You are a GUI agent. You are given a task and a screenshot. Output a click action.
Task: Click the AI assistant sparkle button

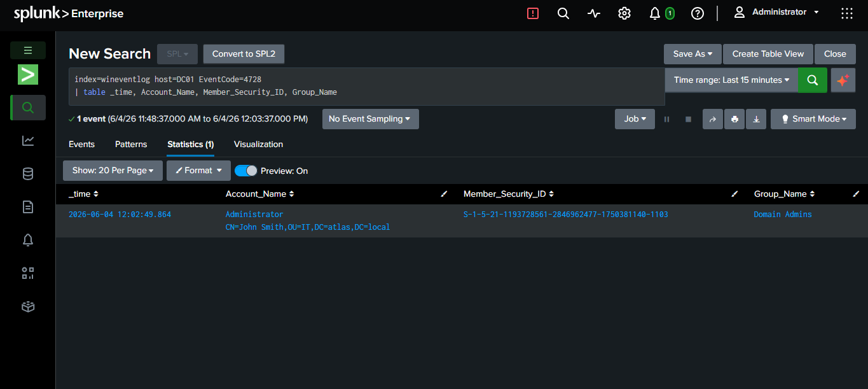click(x=843, y=80)
